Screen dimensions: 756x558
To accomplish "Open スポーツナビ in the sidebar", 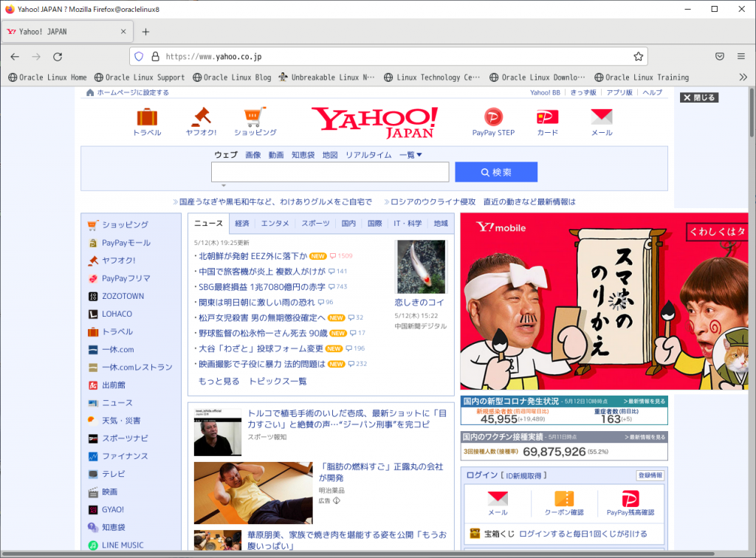I will pyautogui.click(x=125, y=438).
